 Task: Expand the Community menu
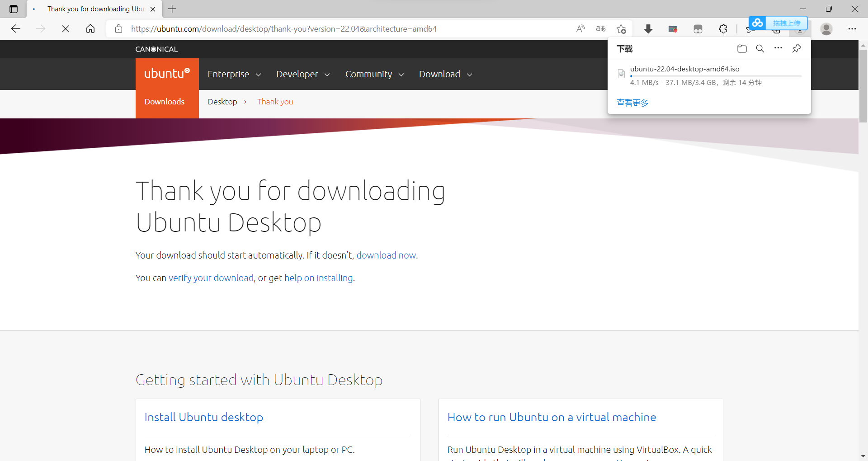pyautogui.click(x=375, y=74)
